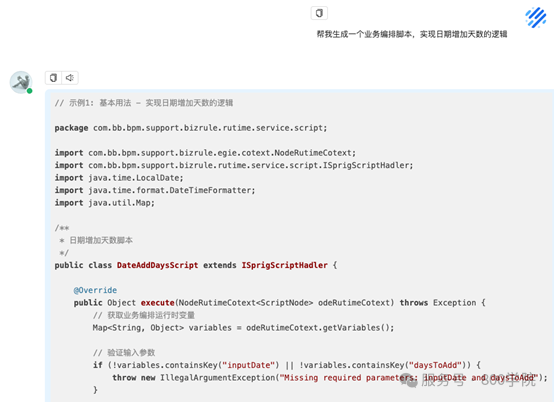Click the IllegalArgumentException throw statement

(x=330, y=378)
